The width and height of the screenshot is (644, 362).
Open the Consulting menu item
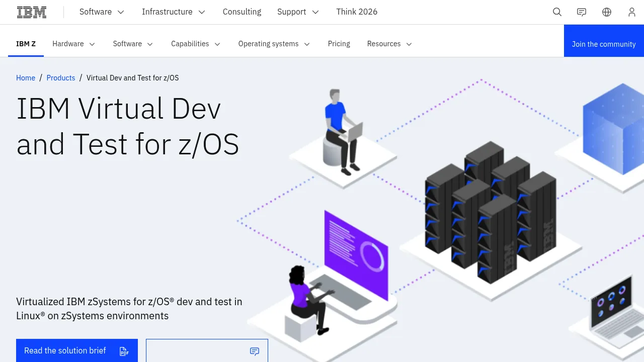pos(242,12)
